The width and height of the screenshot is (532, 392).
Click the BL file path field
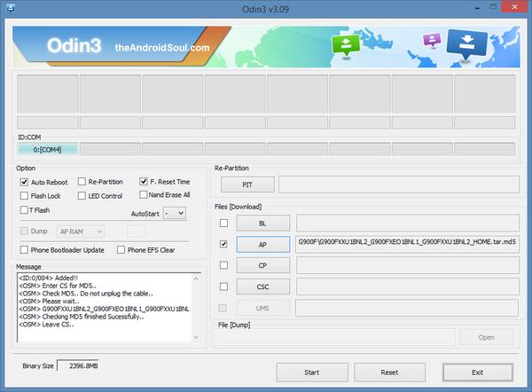(x=408, y=223)
